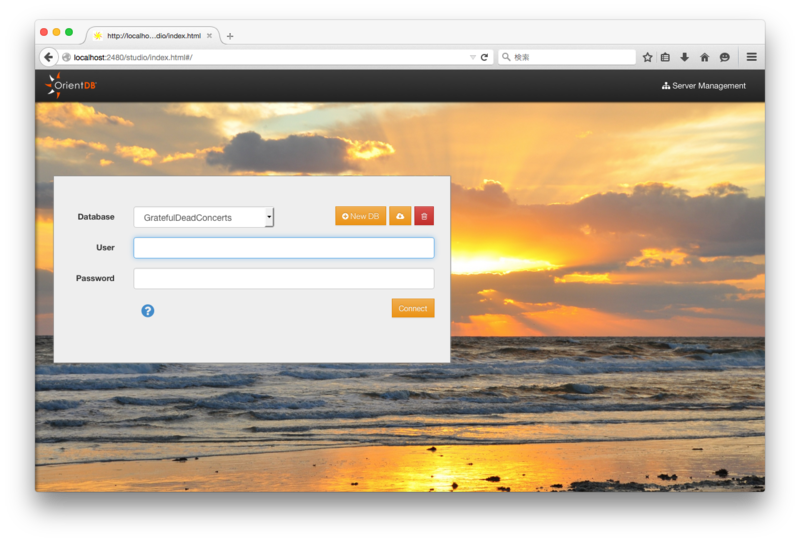The image size is (800, 542).
Task: Expand the URL history dropdown arrow
Action: pos(473,57)
